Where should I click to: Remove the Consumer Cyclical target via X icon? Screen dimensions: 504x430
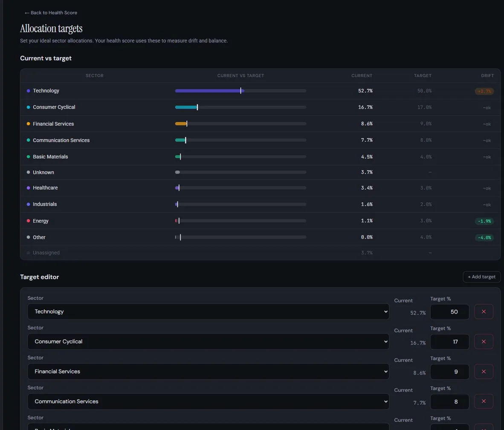tap(484, 341)
